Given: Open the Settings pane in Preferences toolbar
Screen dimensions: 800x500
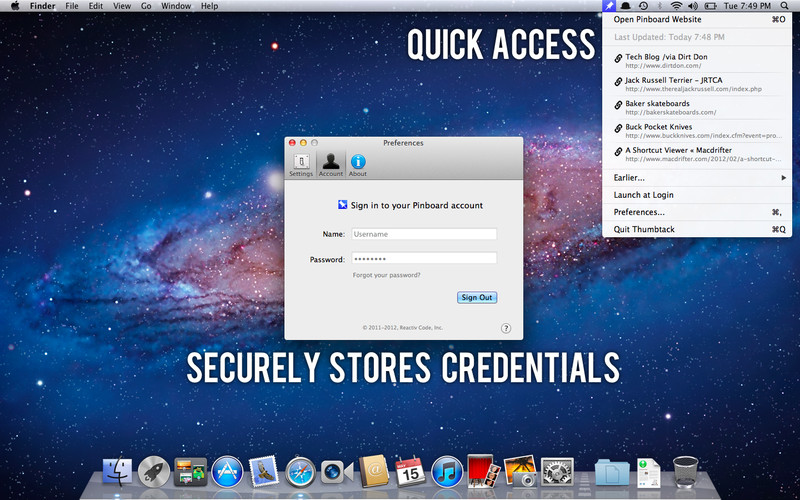Looking at the screenshot, I should (x=301, y=165).
